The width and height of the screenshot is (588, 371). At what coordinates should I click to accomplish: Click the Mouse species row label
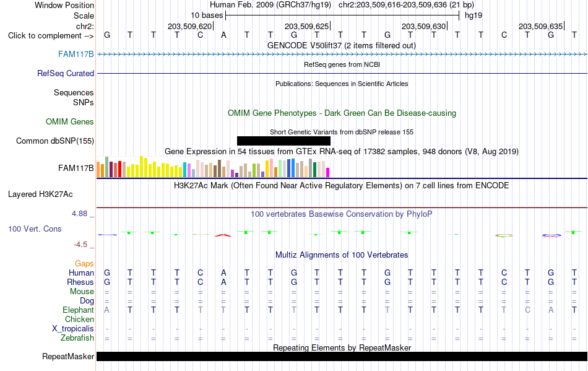[x=82, y=292]
